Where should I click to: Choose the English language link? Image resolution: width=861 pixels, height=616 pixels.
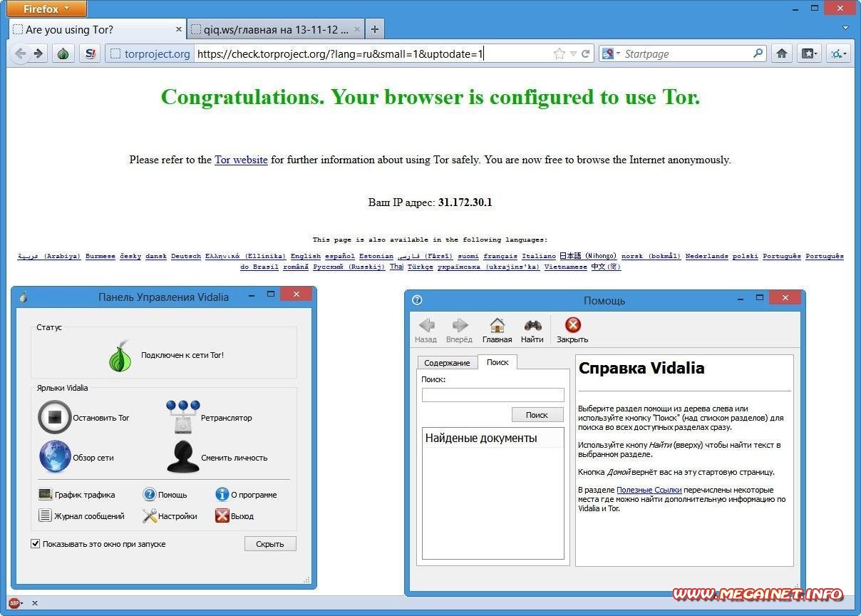306,256
